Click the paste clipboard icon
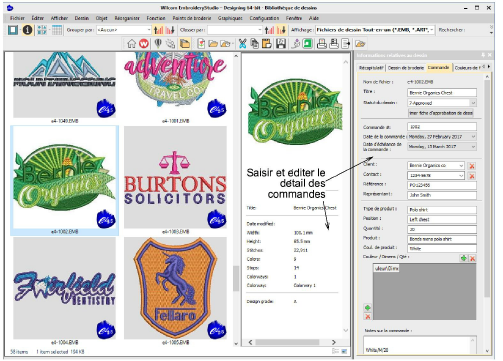The height and width of the screenshot is (361, 503). pos(267,44)
